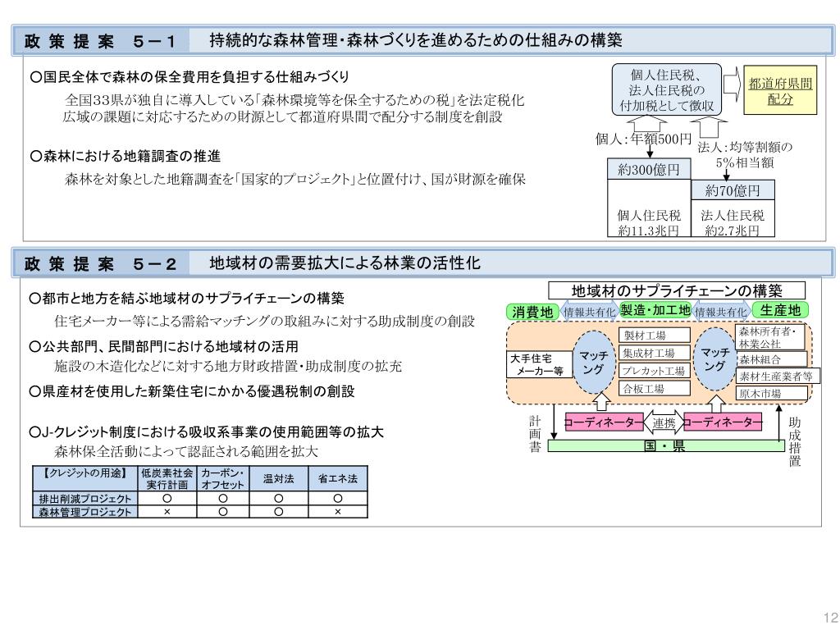Click the box 合板工場
This screenshot has width=840, height=630.
(654, 388)
